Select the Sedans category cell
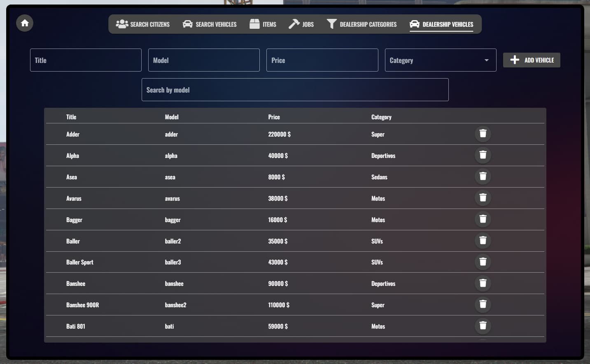The image size is (590, 364). [x=379, y=177]
